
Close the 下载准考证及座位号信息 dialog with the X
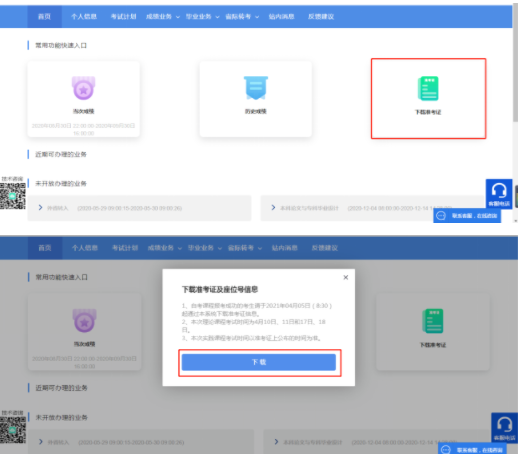pos(346,277)
